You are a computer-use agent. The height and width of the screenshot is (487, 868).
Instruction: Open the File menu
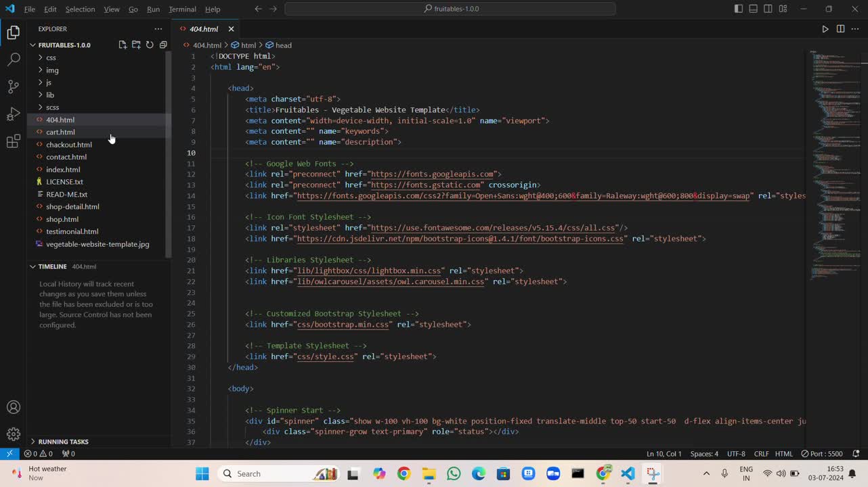point(30,9)
